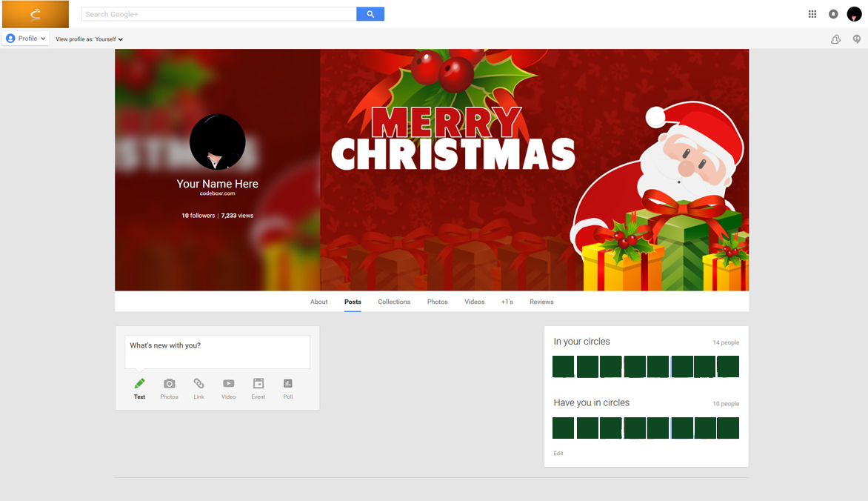Click the Have you in circles heading
Screen dimensions: 868x501
pyautogui.click(x=591, y=402)
